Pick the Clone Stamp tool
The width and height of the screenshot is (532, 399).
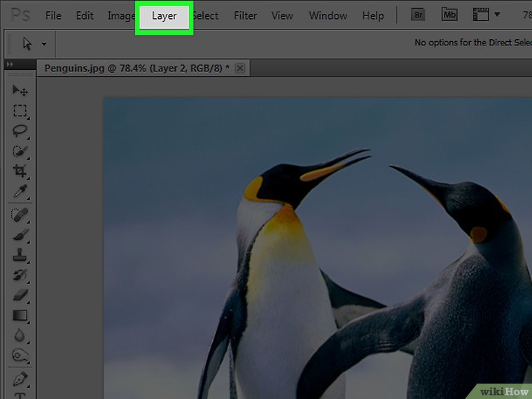pyautogui.click(x=20, y=255)
